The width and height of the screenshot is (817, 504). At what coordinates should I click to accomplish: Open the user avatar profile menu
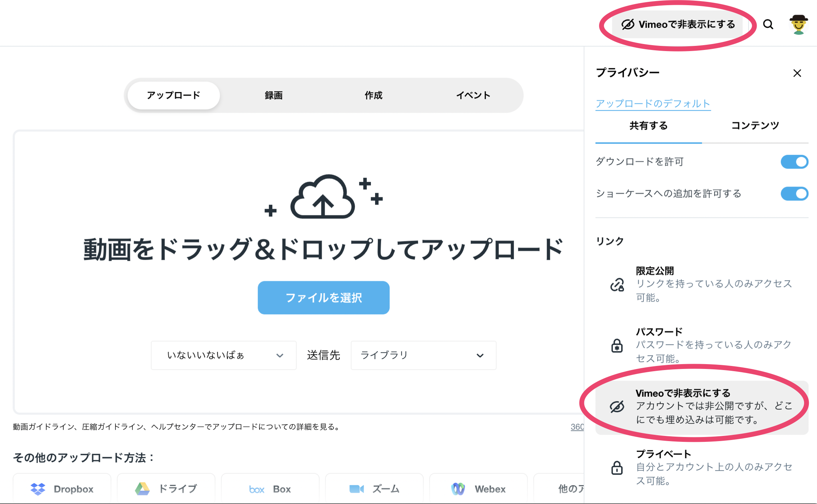coord(798,24)
